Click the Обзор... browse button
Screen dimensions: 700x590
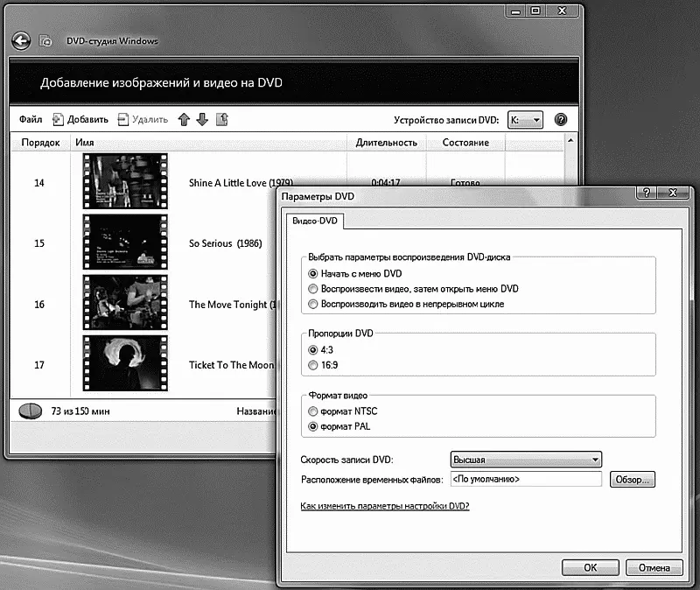[x=632, y=480]
